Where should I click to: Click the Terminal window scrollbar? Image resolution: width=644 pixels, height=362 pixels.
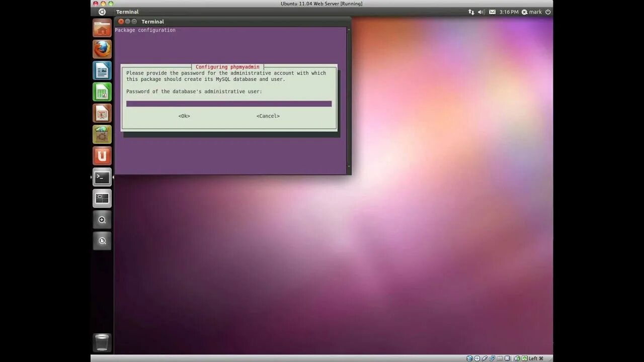(349, 98)
